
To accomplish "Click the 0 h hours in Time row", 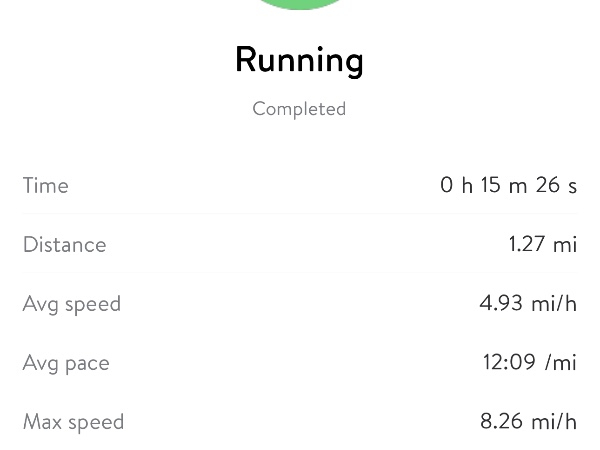I will (456, 186).
